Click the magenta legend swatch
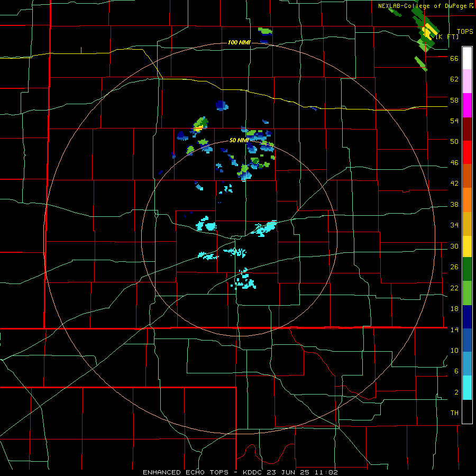Screen dimensions: 476x476 [x=467, y=105]
